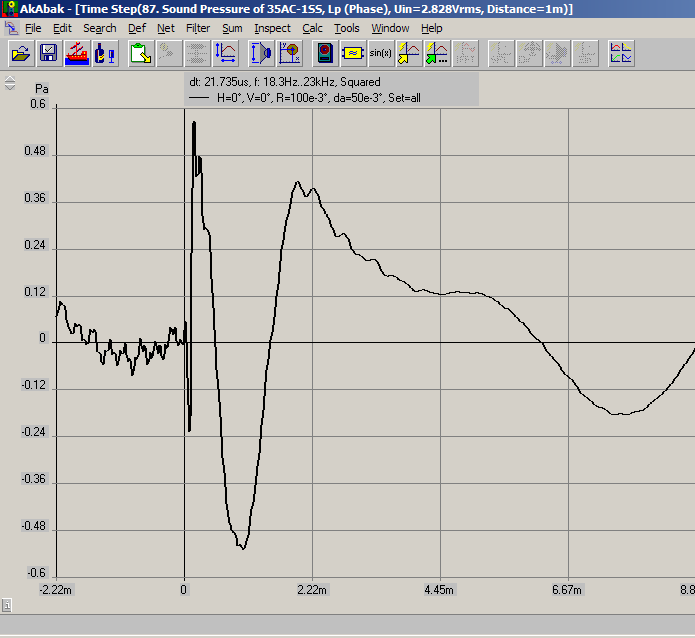Click the AkAbak title bar text

click(x=296, y=9)
